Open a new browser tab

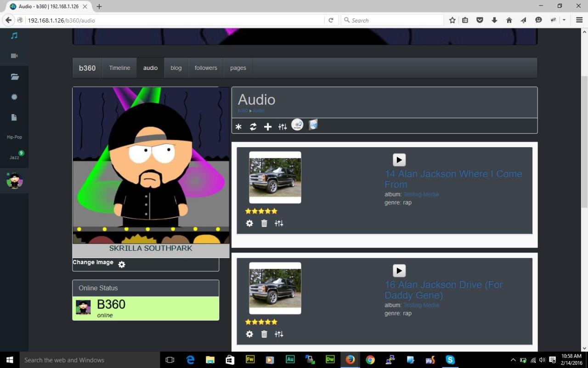(99, 6)
